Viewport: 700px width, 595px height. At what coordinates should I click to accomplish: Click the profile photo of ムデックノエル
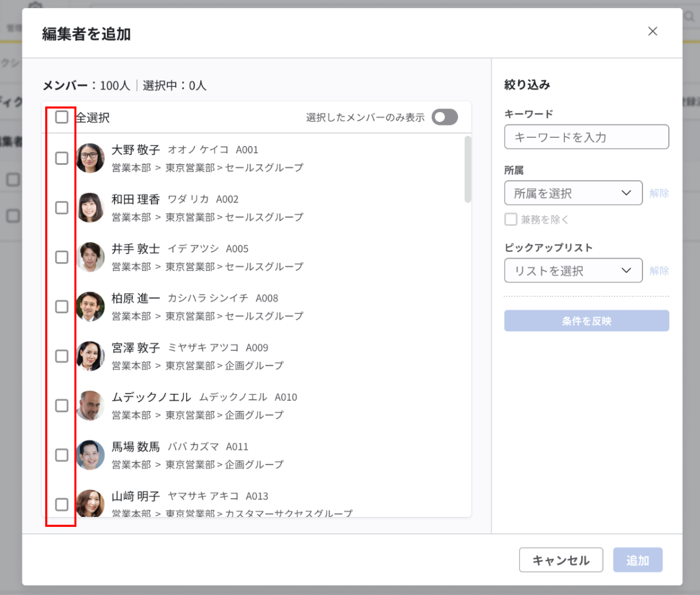(90, 405)
